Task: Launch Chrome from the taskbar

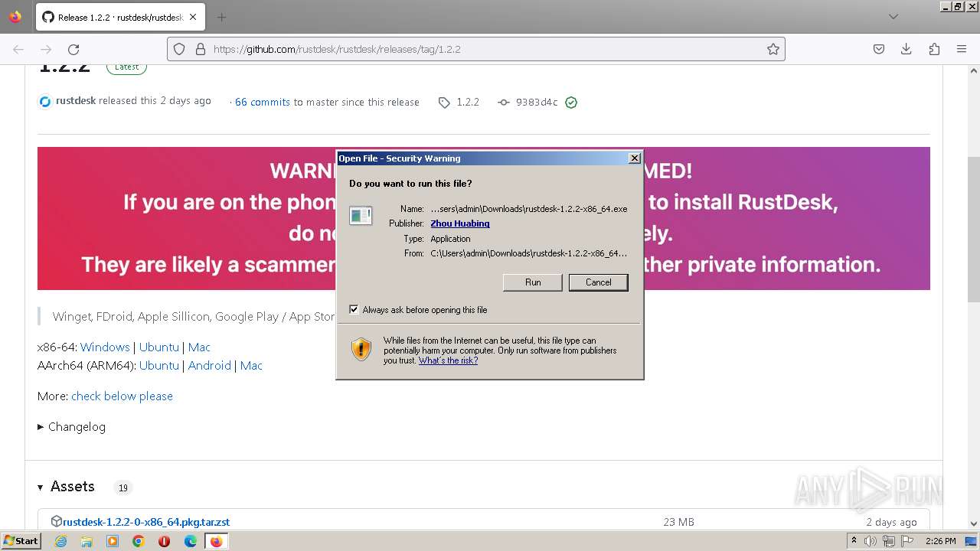Action: pos(139,541)
